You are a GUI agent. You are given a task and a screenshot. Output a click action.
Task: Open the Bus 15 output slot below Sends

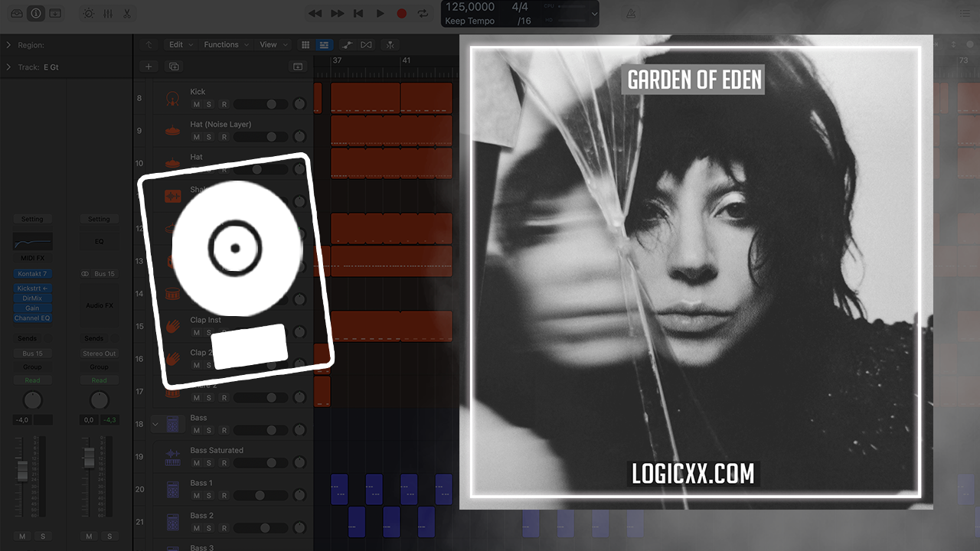[33, 354]
